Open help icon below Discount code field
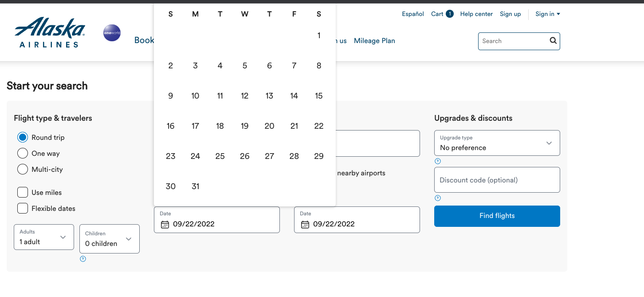Viewport: 644px width, 297px height. click(438, 198)
